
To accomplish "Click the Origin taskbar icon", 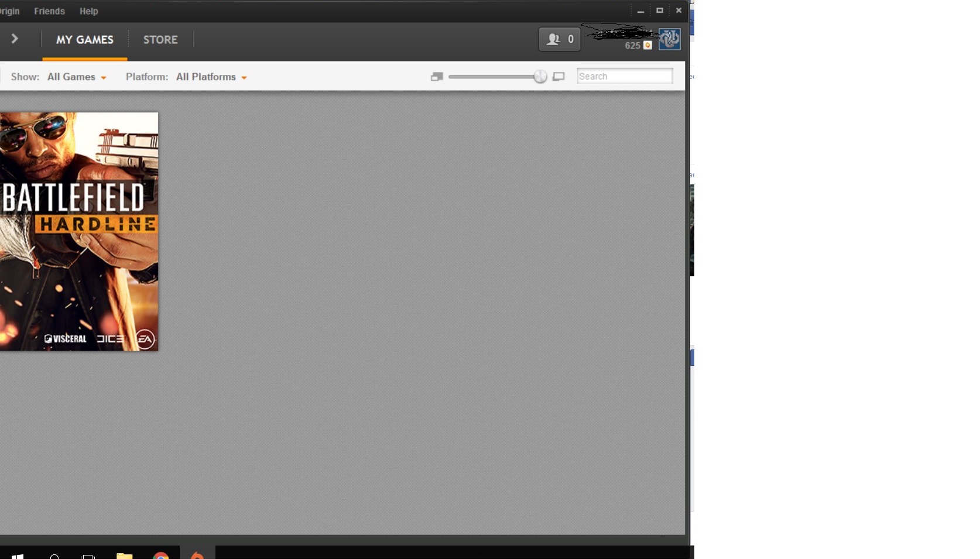I will [197, 554].
